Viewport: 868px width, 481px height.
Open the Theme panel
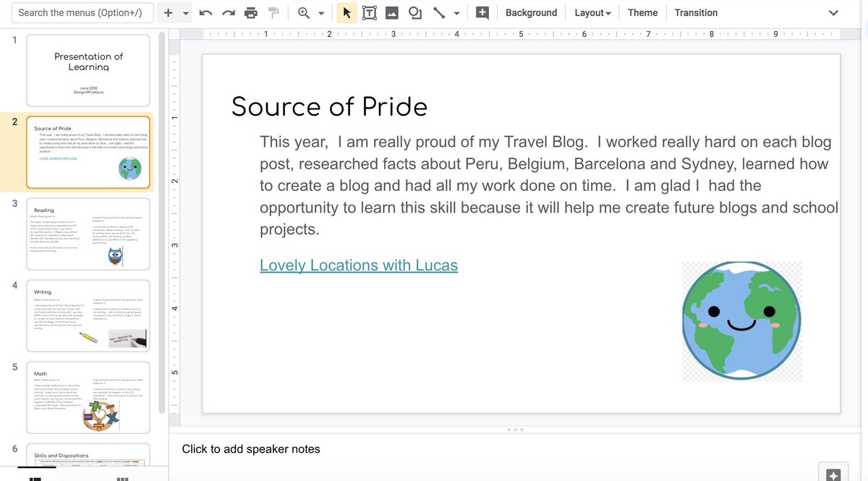pos(642,13)
